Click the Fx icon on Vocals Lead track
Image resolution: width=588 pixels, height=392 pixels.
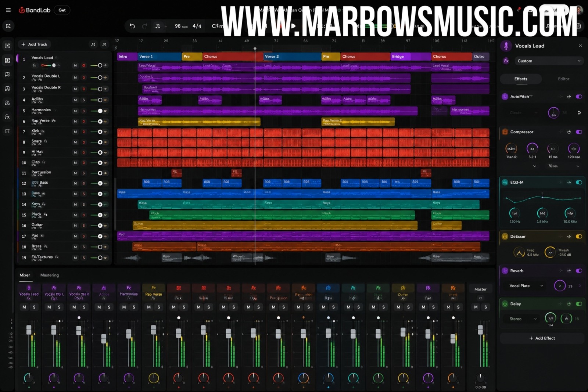pos(35,65)
